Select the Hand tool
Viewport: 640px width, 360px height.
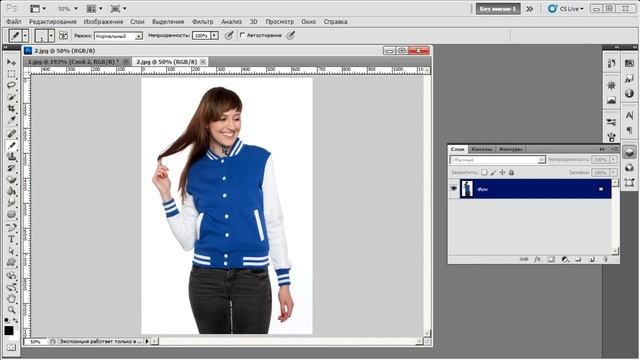[11, 299]
